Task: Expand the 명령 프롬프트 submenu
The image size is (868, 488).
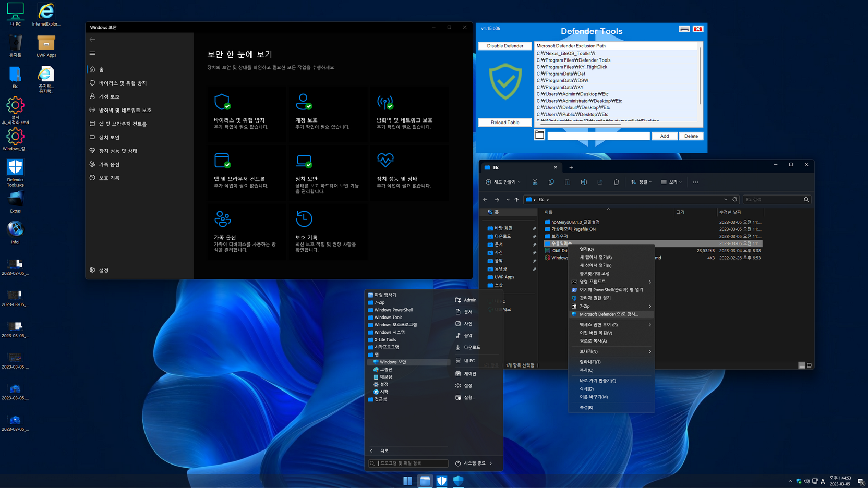Action: [611, 282]
